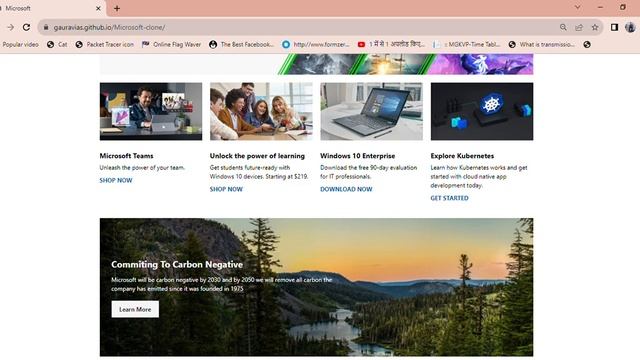The height and width of the screenshot is (360, 640).
Task: Open a new browser tab
Action: pyautogui.click(x=117, y=8)
